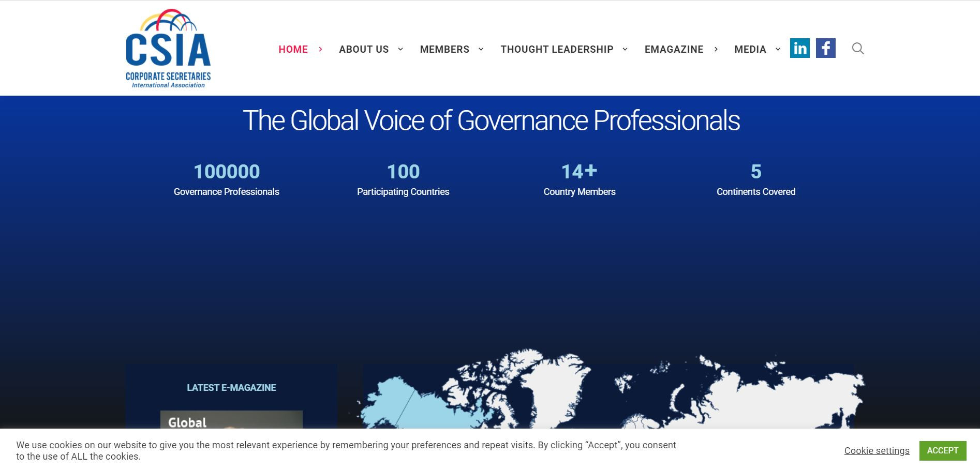980x471 pixels.
Task: Open the Facebook social icon
Action: pos(825,48)
